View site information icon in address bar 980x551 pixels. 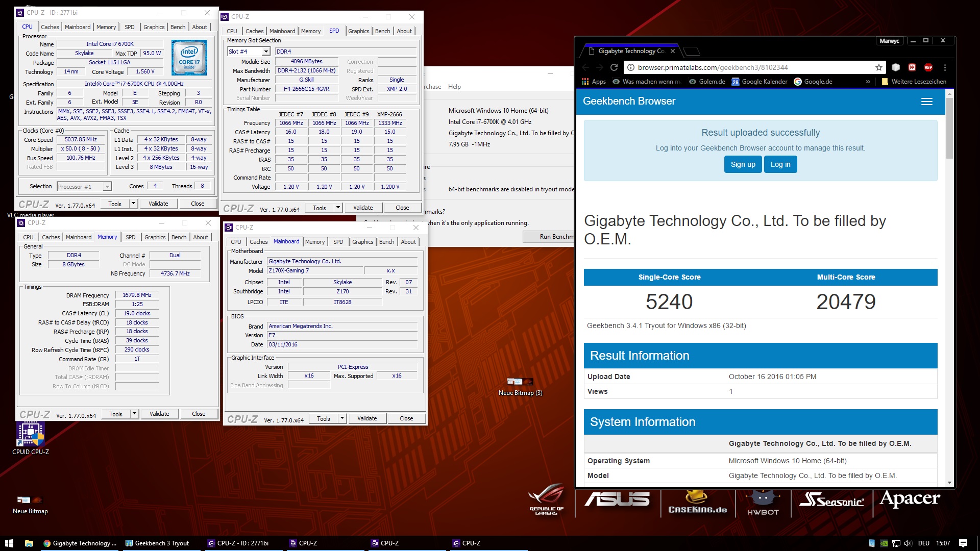click(x=631, y=67)
